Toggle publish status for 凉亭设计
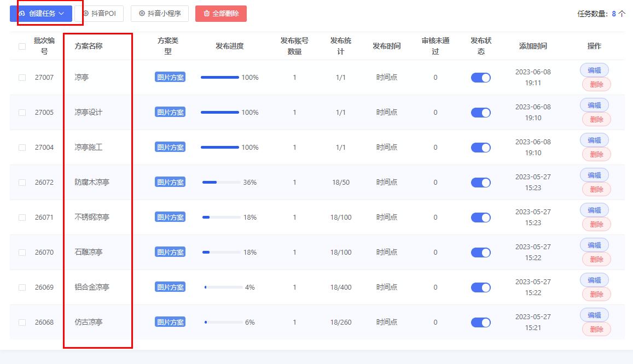The height and width of the screenshot is (364, 633). (480, 112)
